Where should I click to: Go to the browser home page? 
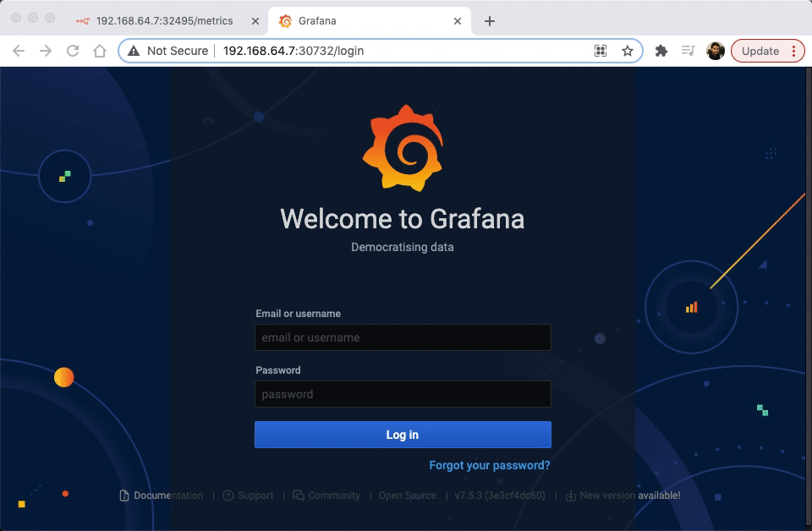pyautogui.click(x=100, y=51)
